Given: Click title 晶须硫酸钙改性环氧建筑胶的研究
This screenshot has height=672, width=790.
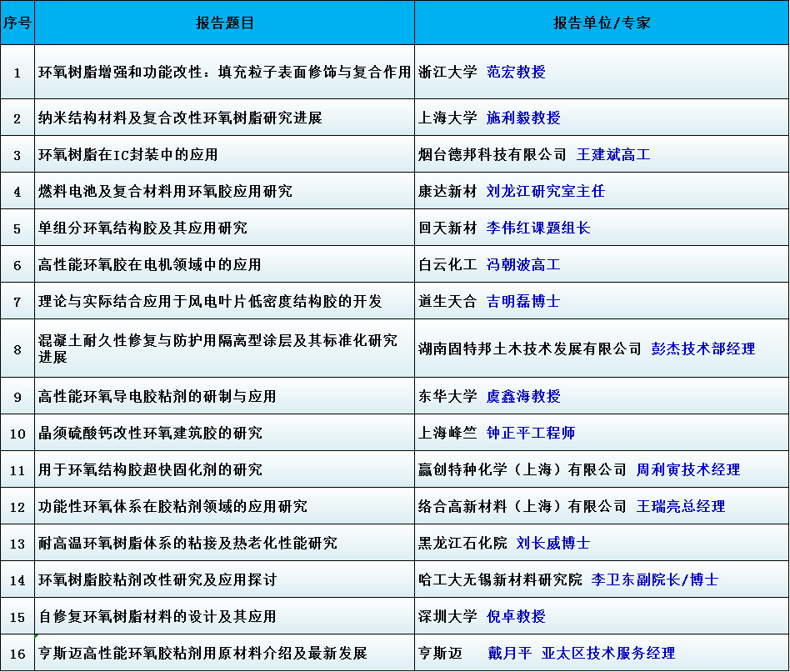Looking at the screenshot, I should pos(150,434).
